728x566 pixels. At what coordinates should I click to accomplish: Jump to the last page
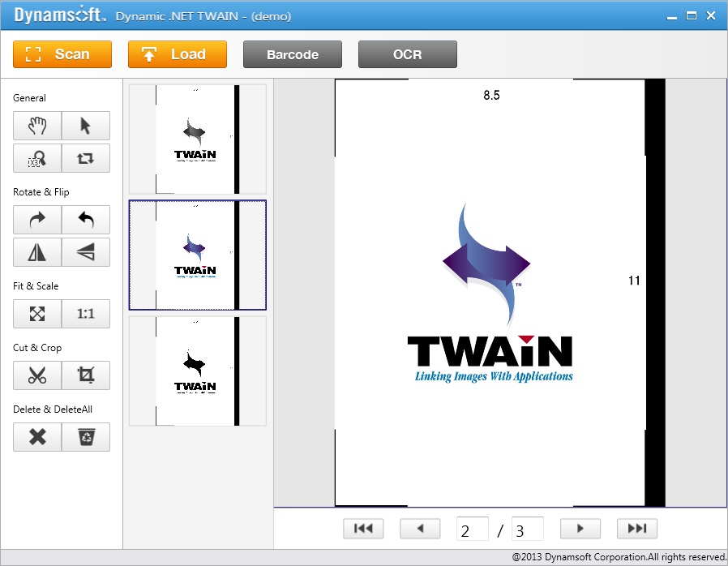coord(637,528)
